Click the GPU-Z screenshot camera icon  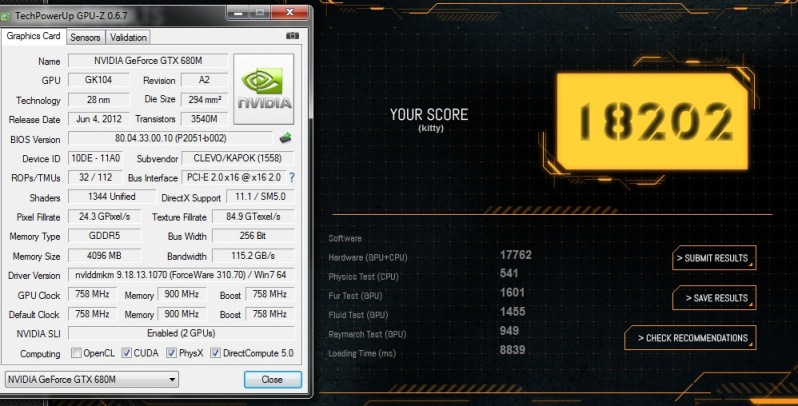[292, 36]
